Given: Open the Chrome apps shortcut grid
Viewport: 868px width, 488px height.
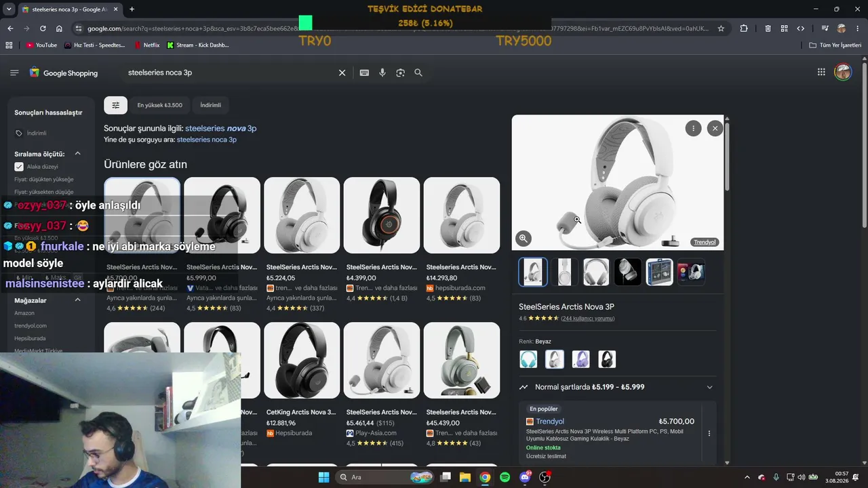Looking at the screenshot, I should click(9, 45).
